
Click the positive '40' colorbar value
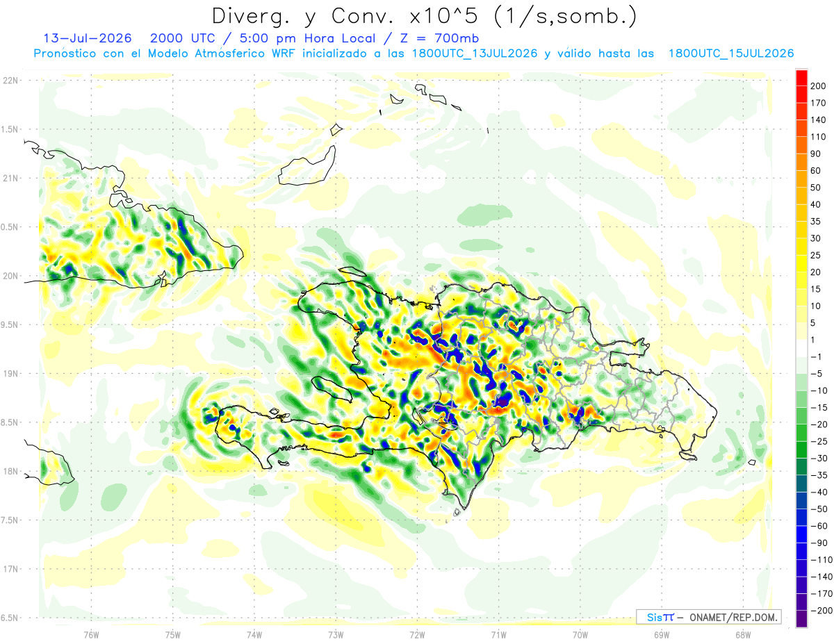tap(816, 205)
